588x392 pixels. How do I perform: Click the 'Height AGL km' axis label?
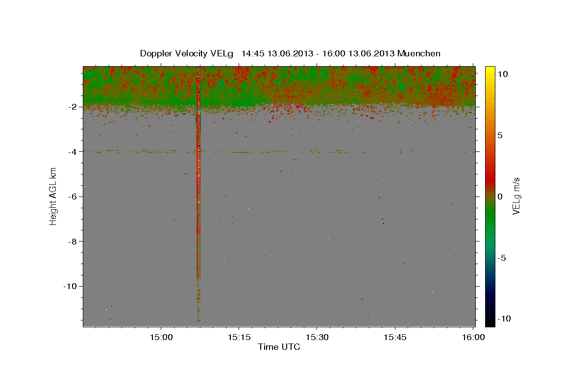[53, 196]
